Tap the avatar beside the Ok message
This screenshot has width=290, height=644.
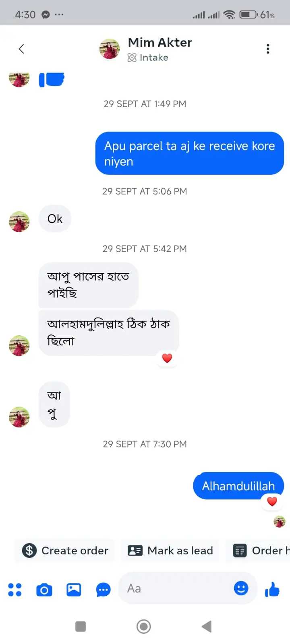point(19,221)
